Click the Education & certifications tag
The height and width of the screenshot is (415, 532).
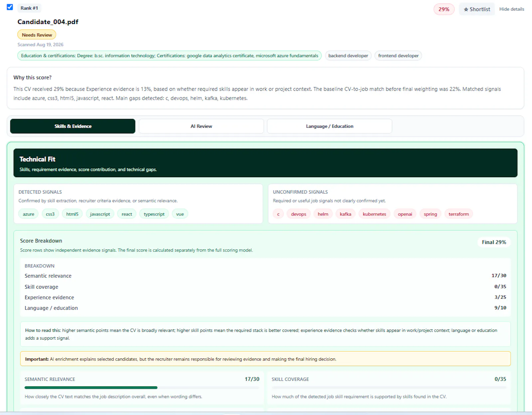pyautogui.click(x=170, y=56)
